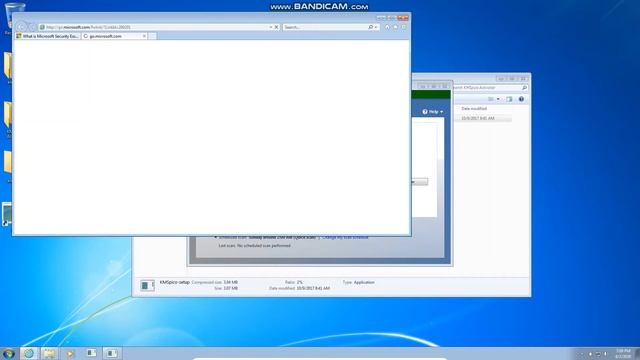The width and height of the screenshot is (640, 360).
Task: Open the IE Home icon
Action: pos(387,27)
